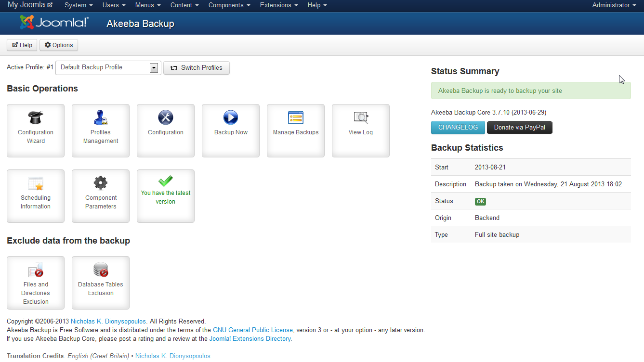Click Donate via PayPal button
Image resolution: width=644 pixels, height=362 pixels.
click(520, 128)
